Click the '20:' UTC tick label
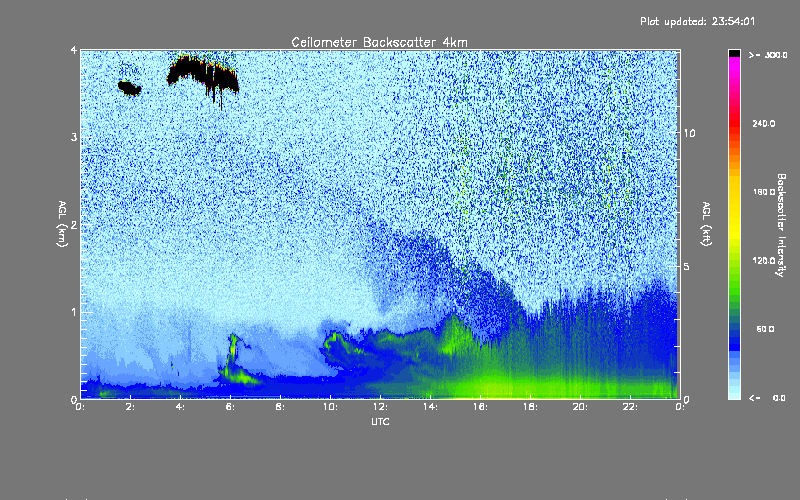Image resolution: width=800 pixels, height=500 pixels. [580, 407]
